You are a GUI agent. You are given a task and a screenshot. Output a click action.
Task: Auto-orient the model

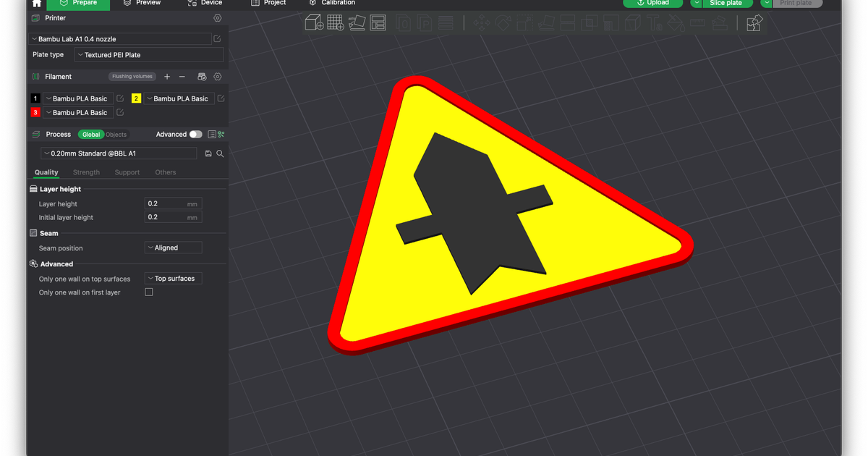[356, 22]
